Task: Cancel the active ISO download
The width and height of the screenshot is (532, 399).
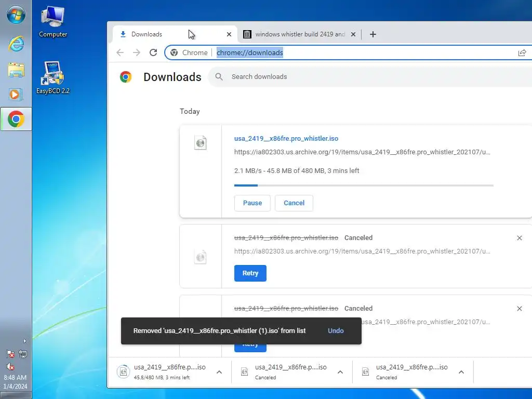Action: pyautogui.click(x=294, y=203)
